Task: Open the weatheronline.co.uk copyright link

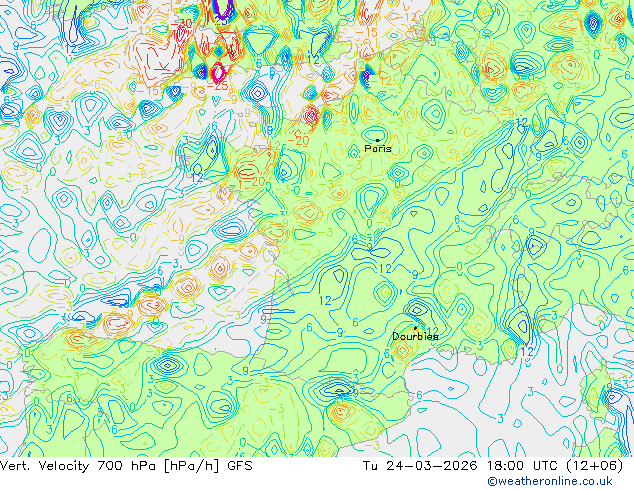Action: [x=550, y=481]
